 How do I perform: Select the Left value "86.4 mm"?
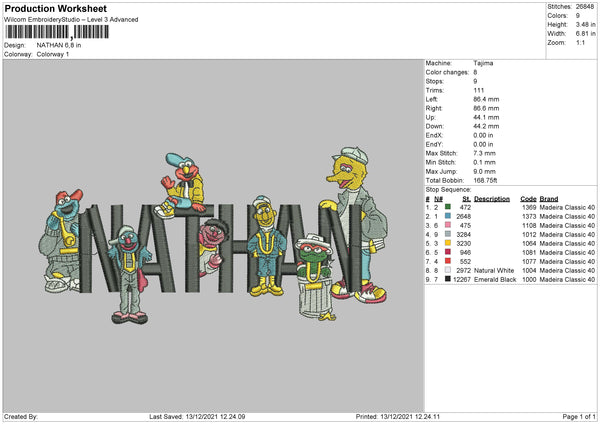(x=486, y=99)
